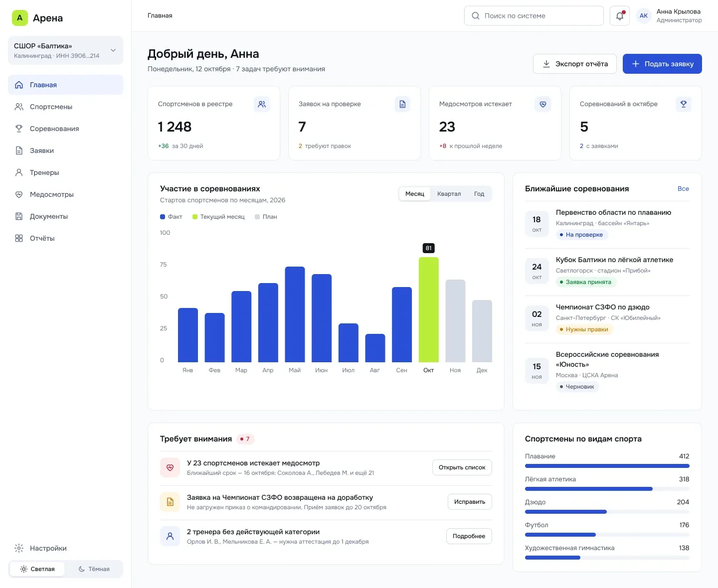Open Документы in the sidebar
The height and width of the screenshot is (588, 718).
(65, 216)
